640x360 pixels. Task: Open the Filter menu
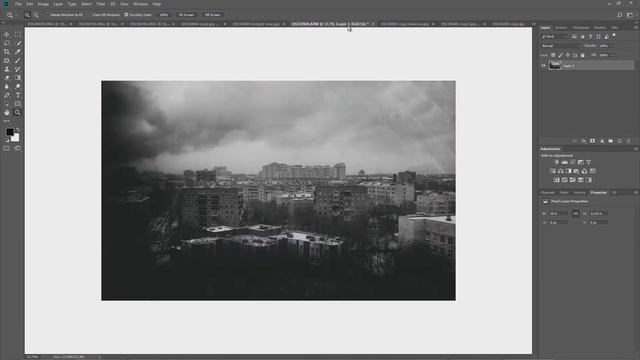pos(101,4)
